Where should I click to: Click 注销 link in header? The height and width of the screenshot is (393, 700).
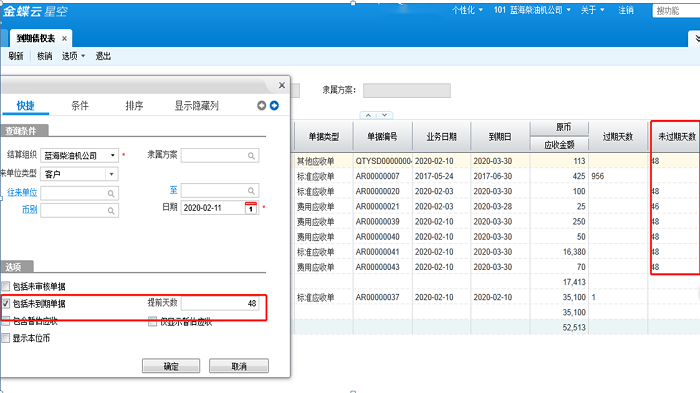coord(626,10)
